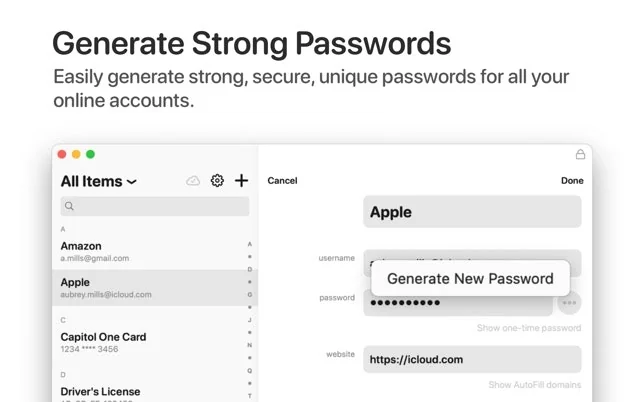Click the ellipsis button beside password field

tap(570, 302)
